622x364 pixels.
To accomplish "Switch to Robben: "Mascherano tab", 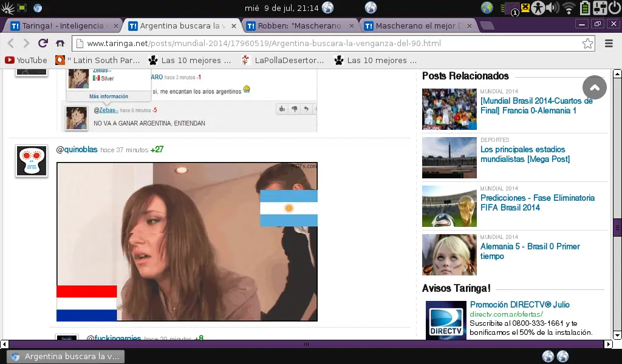I will tap(299, 25).
